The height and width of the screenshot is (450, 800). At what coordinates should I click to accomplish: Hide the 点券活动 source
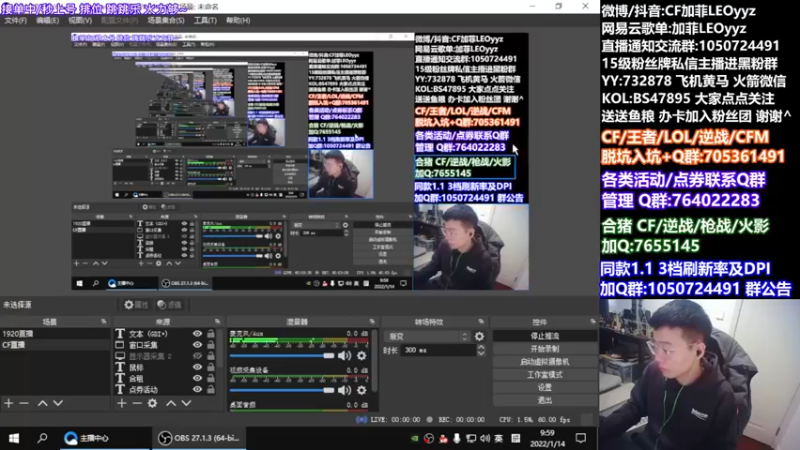click(197, 390)
